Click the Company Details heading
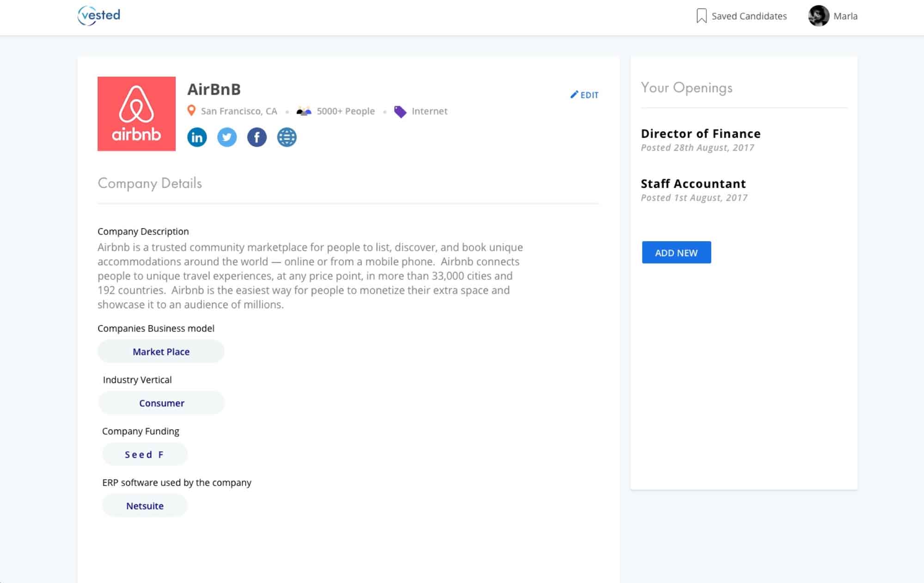 pyautogui.click(x=150, y=183)
